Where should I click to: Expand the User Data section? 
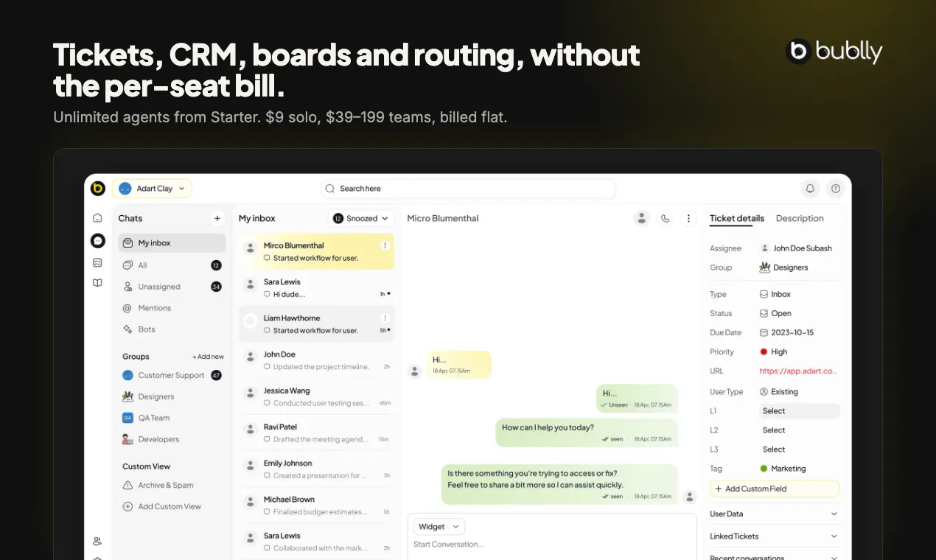774,514
